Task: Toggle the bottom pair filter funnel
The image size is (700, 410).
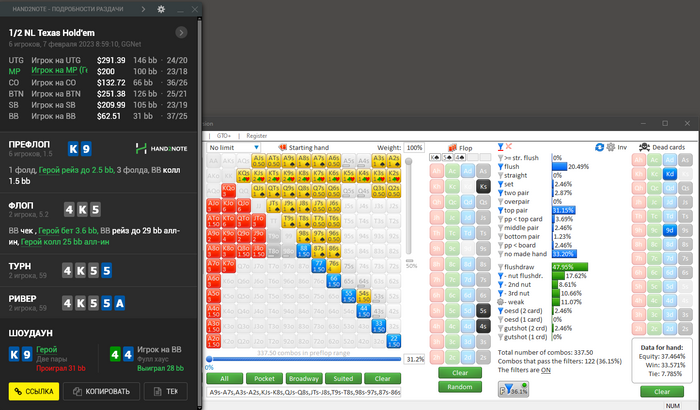Action: coord(500,237)
